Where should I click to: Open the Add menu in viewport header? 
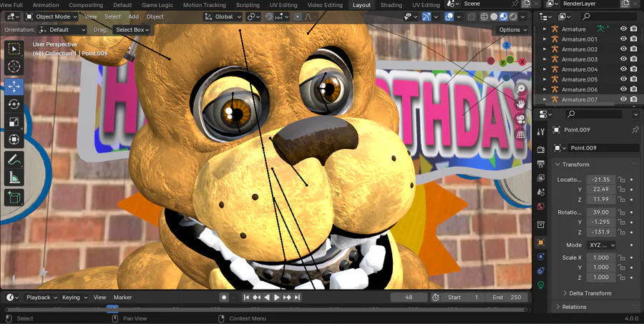tap(134, 17)
